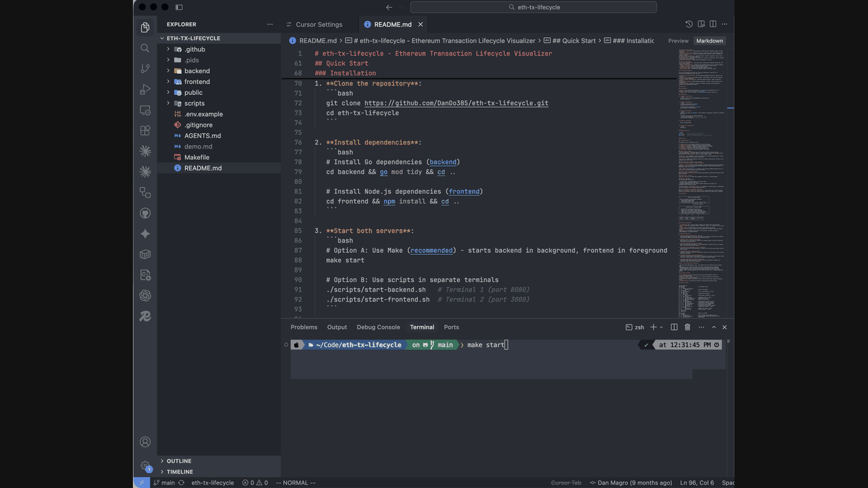Create a new terminal with plus
This screenshot has width=868, height=488.
click(654, 327)
